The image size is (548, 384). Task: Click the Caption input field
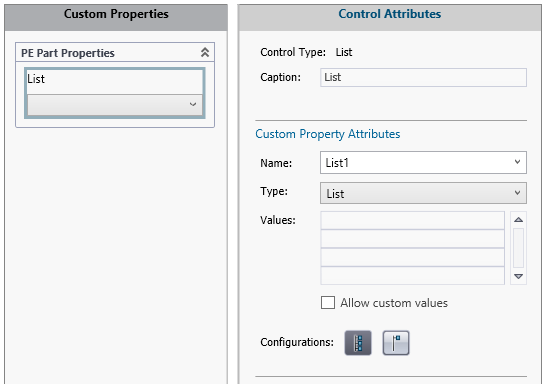(x=423, y=77)
